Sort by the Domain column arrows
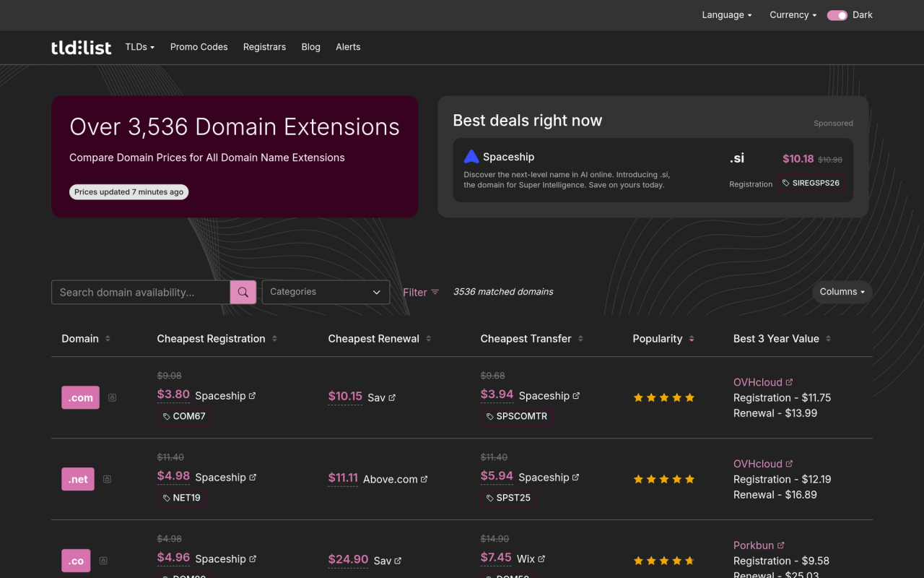Viewport: 924px width, 578px height. (108, 339)
